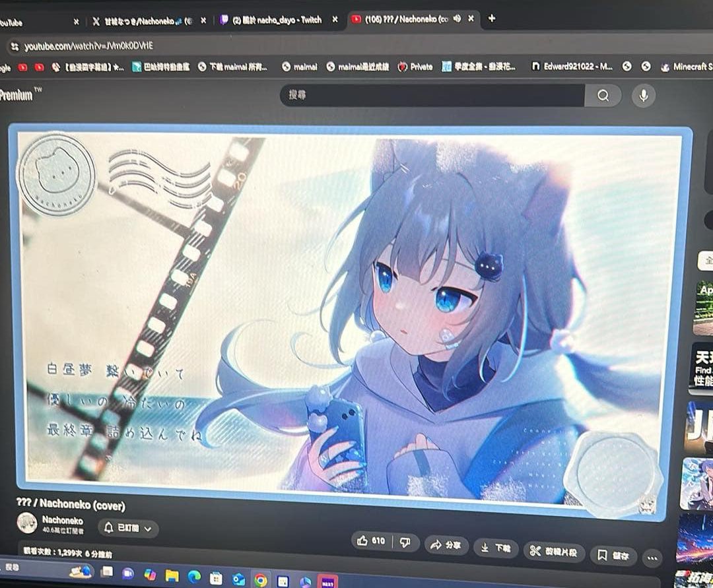Open the starry night sky recommended thumbnail
The height and width of the screenshot is (588, 713).
click(695, 539)
